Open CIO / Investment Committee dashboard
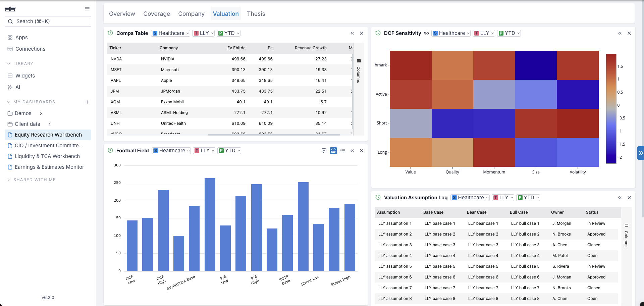 tap(48, 146)
